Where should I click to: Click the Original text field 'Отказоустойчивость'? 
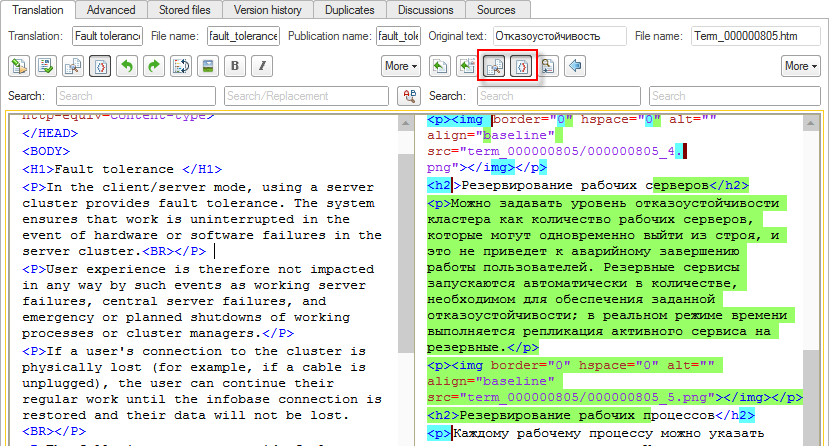point(560,36)
